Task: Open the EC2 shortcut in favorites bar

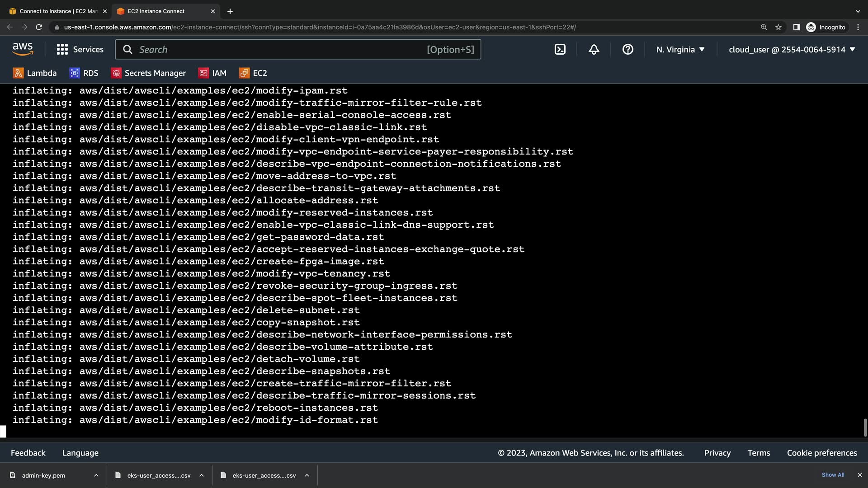Action: [x=253, y=73]
